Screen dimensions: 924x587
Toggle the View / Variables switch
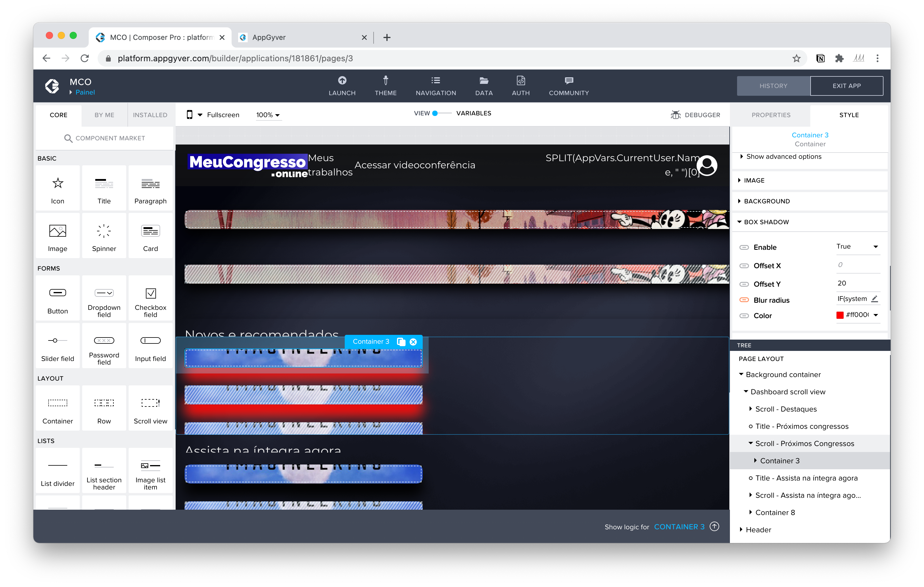pyautogui.click(x=441, y=113)
